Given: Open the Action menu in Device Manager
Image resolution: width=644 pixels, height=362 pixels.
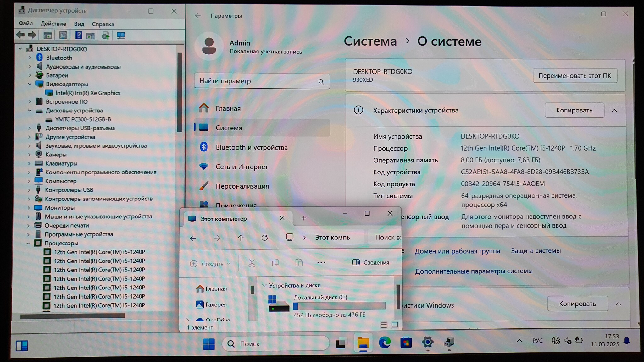Looking at the screenshot, I should (53, 24).
